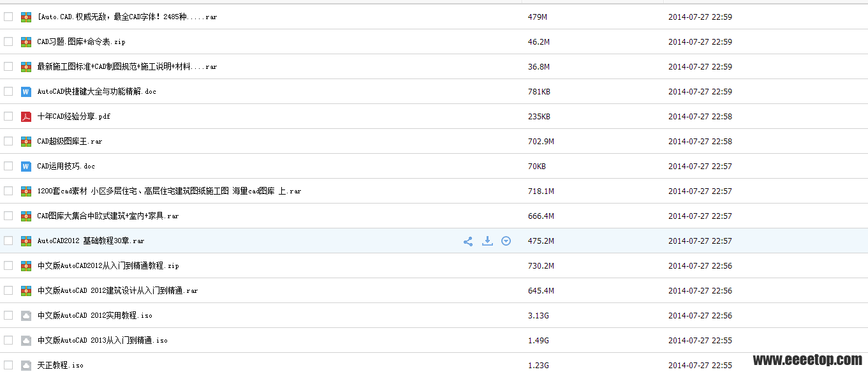Open file name CAD超级图库王.rar
Image resolution: width=868 pixels, height=372 pixels.
70,142
